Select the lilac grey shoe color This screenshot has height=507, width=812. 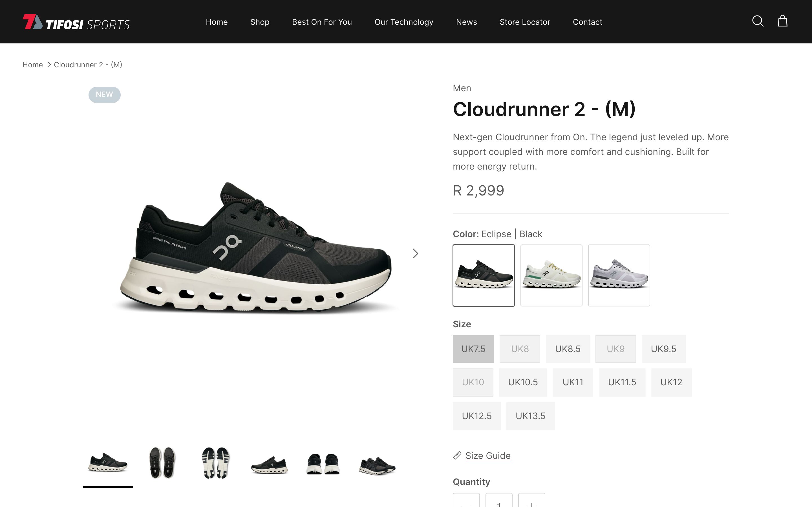tap(619, 275)
